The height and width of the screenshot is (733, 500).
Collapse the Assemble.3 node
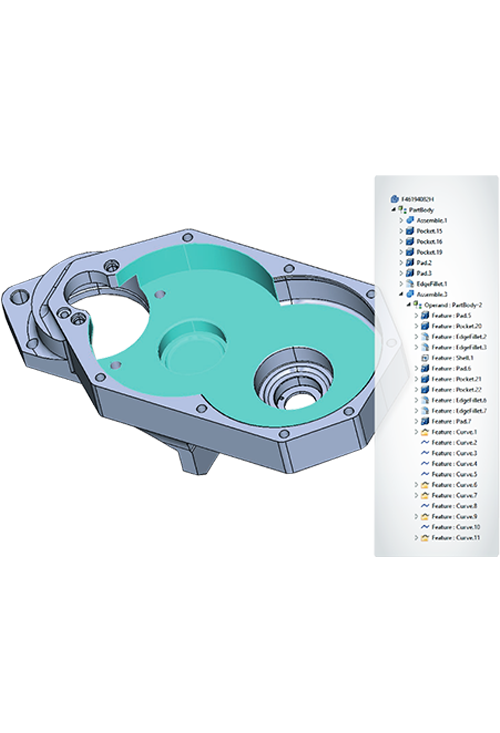pos(401,295)
